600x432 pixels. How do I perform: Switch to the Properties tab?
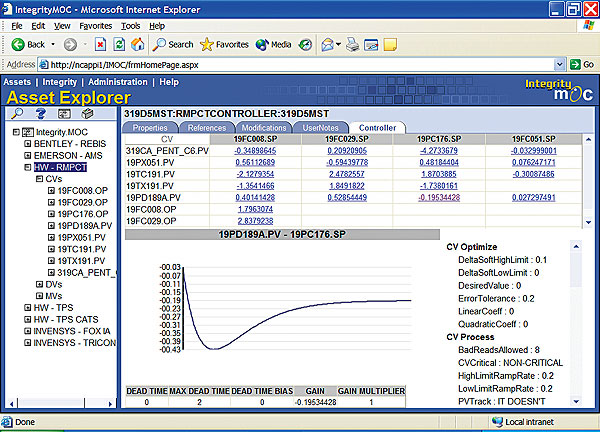[150, 128]
